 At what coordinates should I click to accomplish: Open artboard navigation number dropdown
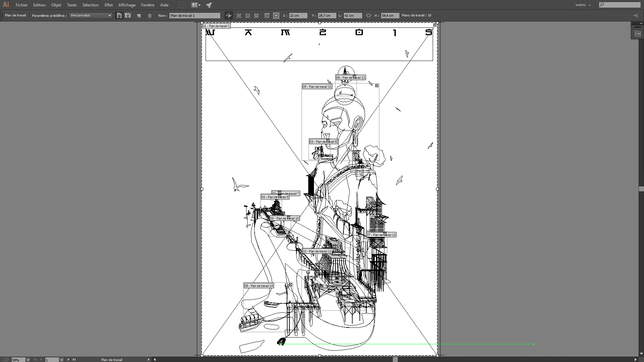[x=61, y=360]
